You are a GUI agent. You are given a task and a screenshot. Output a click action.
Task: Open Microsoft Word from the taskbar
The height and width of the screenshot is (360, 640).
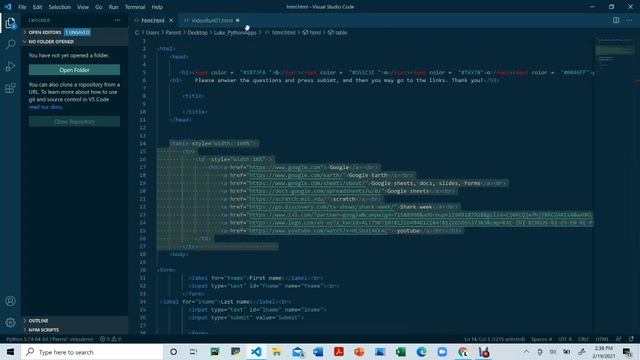(318, 352)
